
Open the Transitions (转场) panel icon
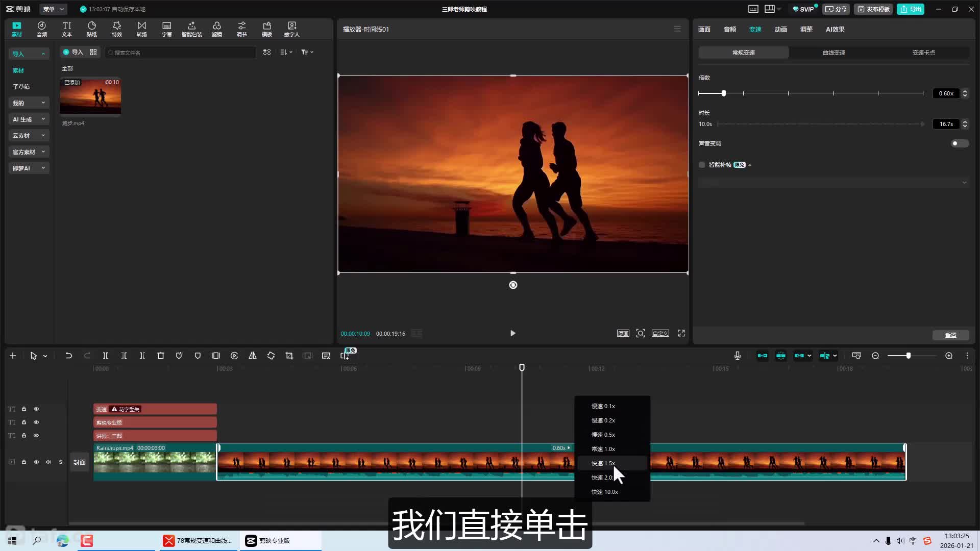coord(142,29)
